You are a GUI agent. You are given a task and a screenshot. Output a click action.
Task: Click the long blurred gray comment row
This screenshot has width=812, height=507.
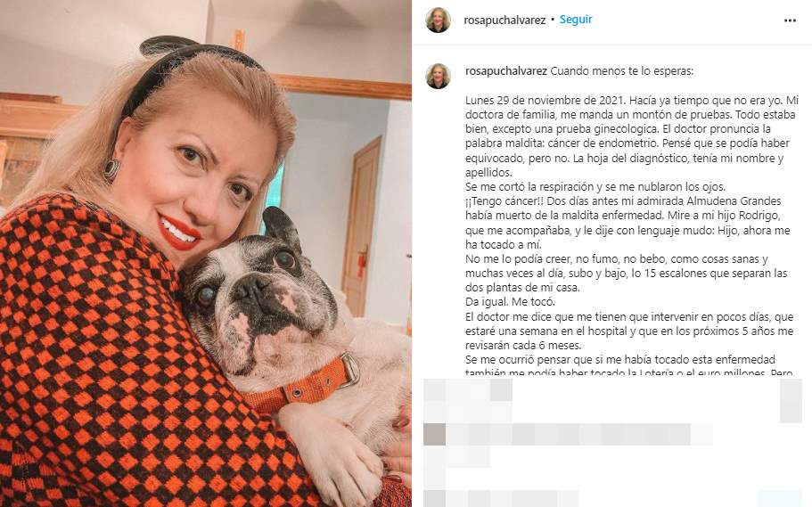click(x=568, y=434)
